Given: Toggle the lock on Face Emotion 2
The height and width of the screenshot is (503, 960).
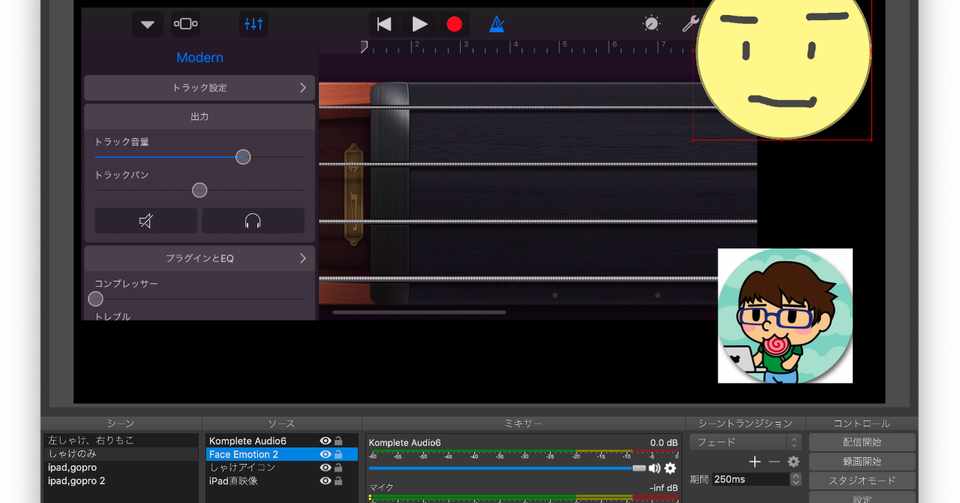Looking at the screenshot, I should [339, 454].
